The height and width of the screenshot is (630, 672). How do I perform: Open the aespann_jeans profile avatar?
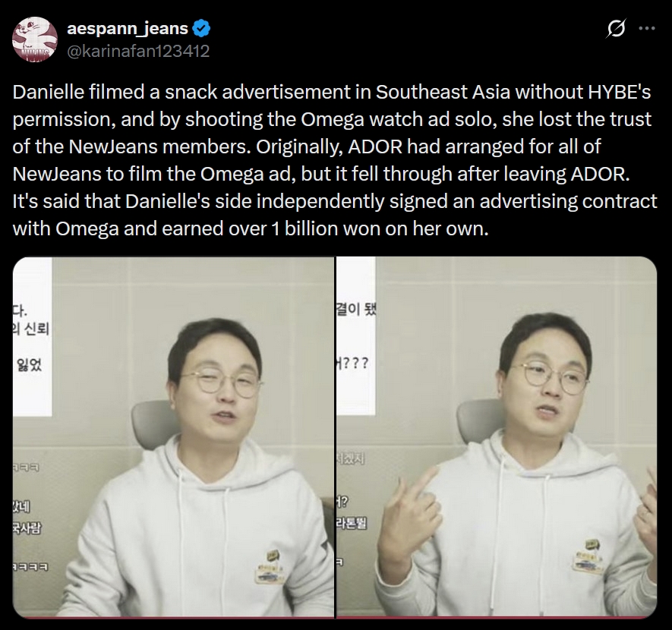point(35,39)
